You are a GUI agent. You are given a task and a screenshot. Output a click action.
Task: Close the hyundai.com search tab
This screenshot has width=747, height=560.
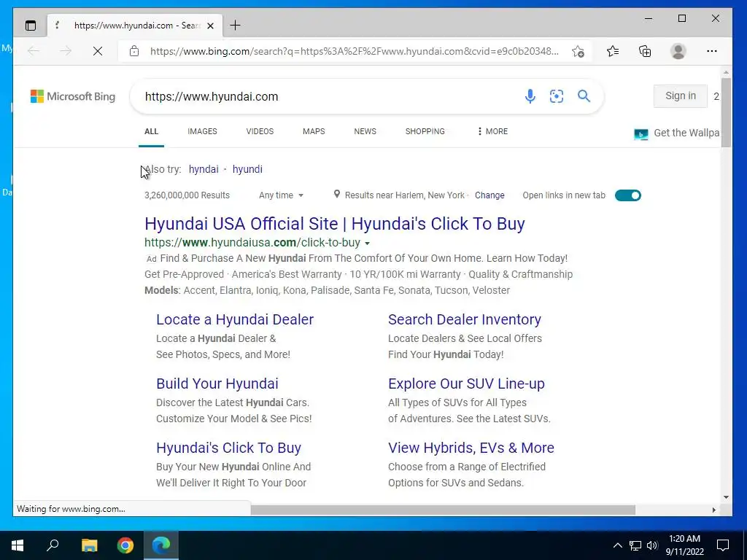(211, 26)
